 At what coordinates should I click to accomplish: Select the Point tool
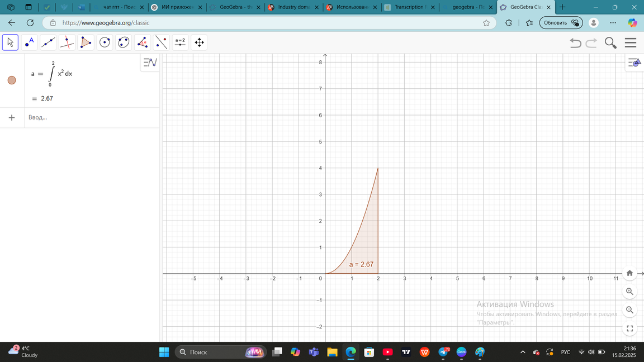point(30,42)
